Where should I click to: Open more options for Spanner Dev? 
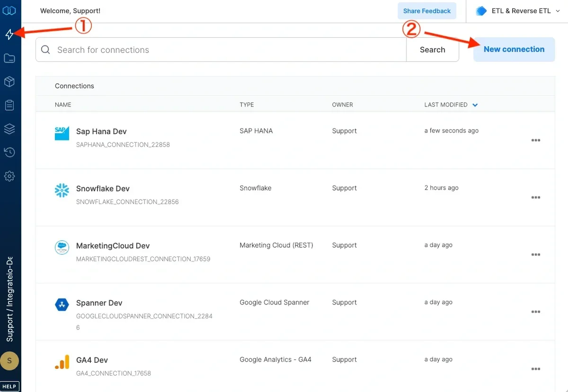pos(536,312)
